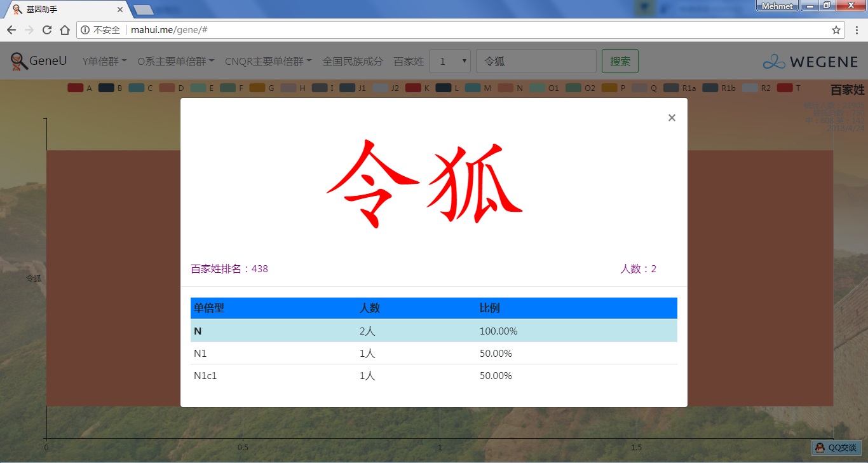Reload the page with the refresh icon
Image resolution: width=868 pixels, height=463 pixels.
pyautogui.click(x=47, y=30)
